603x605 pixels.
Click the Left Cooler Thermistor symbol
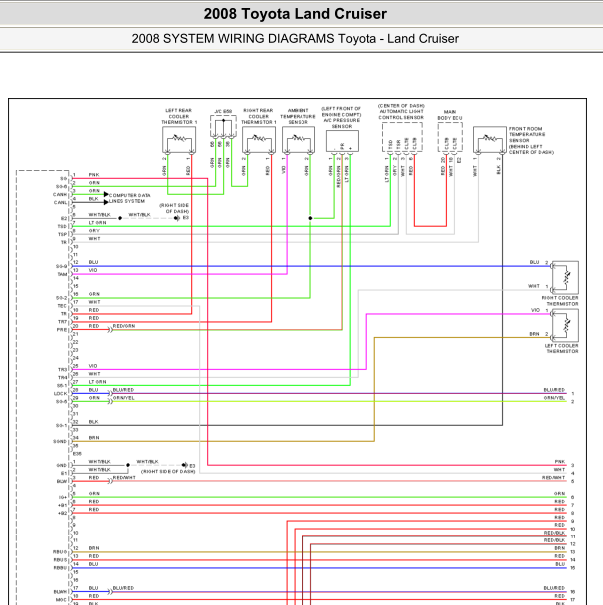coord(565,325)
